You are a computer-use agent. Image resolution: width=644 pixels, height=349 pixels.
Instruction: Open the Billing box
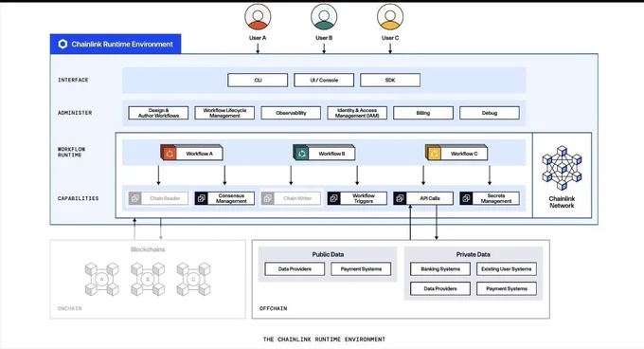(x=423, y=113)
